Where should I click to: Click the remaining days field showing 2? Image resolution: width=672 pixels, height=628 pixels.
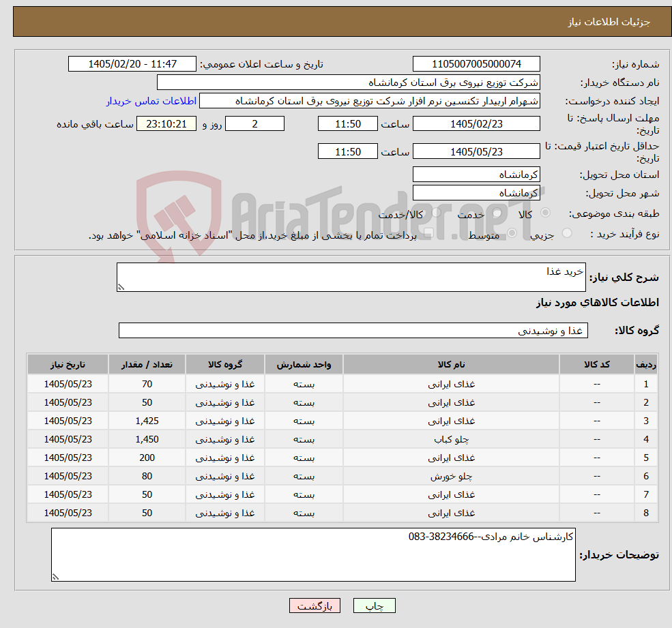254,124
